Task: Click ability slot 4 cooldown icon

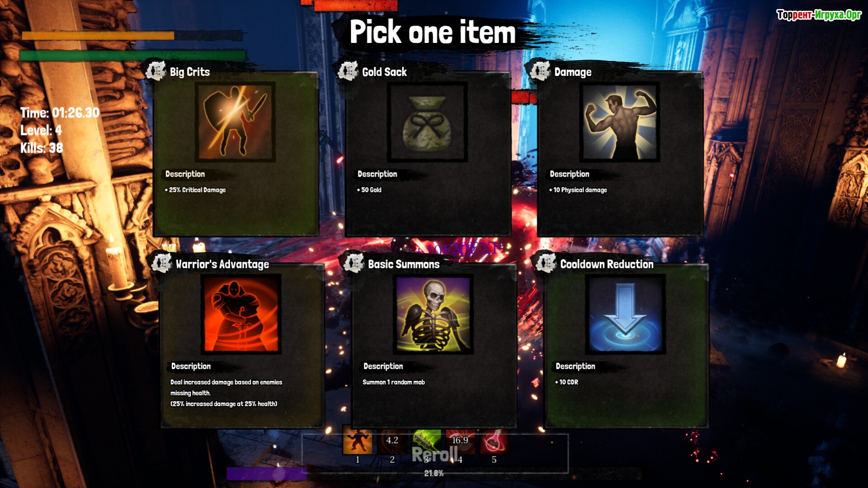Action: 460,441
